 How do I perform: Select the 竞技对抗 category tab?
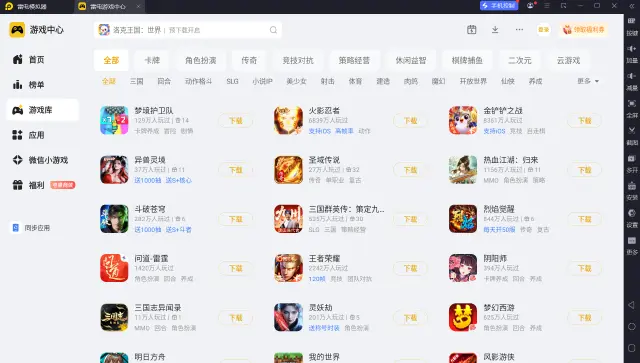point(298,60)
